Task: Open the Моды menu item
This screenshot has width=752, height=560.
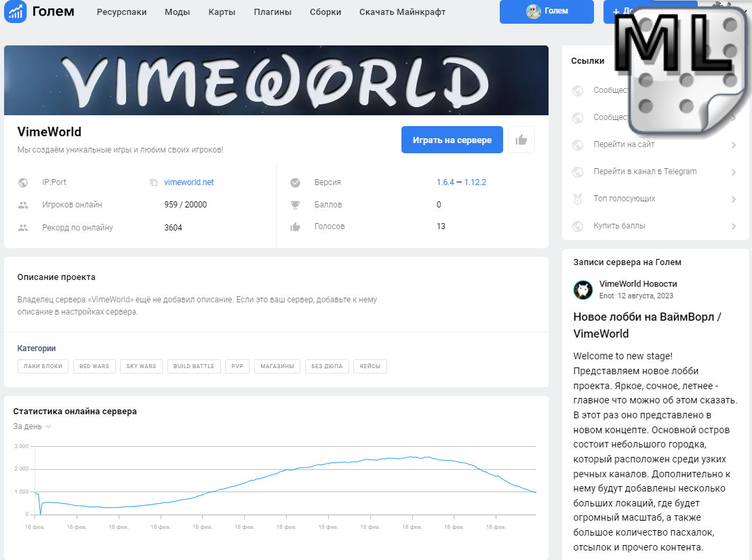Action: click(x=178, y=12)
